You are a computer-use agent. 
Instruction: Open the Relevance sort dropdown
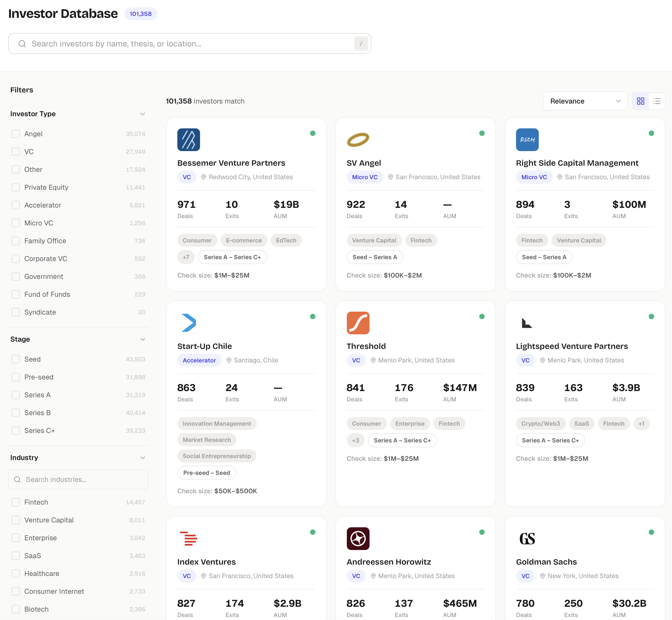tap(585, 101)
